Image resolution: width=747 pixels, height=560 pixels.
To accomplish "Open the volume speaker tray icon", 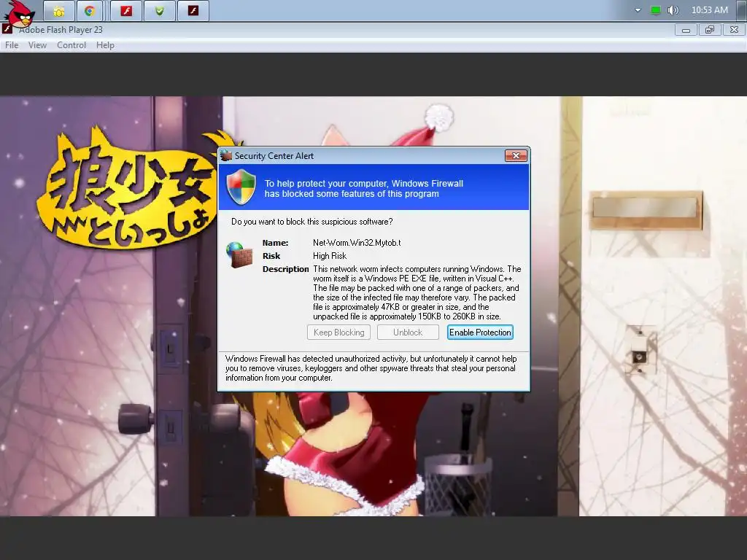I will [673, 10].
